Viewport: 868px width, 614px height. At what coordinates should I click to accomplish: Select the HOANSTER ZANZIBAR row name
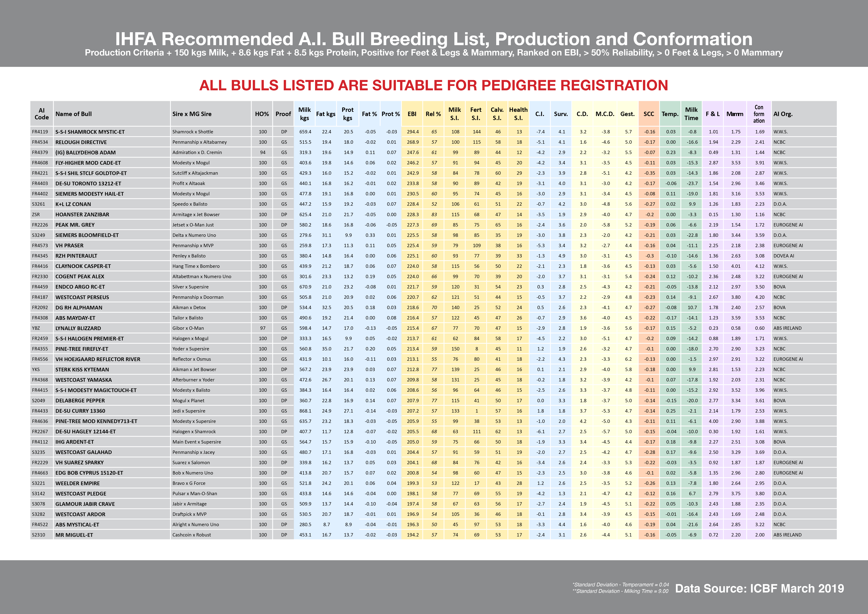point(82,214)
